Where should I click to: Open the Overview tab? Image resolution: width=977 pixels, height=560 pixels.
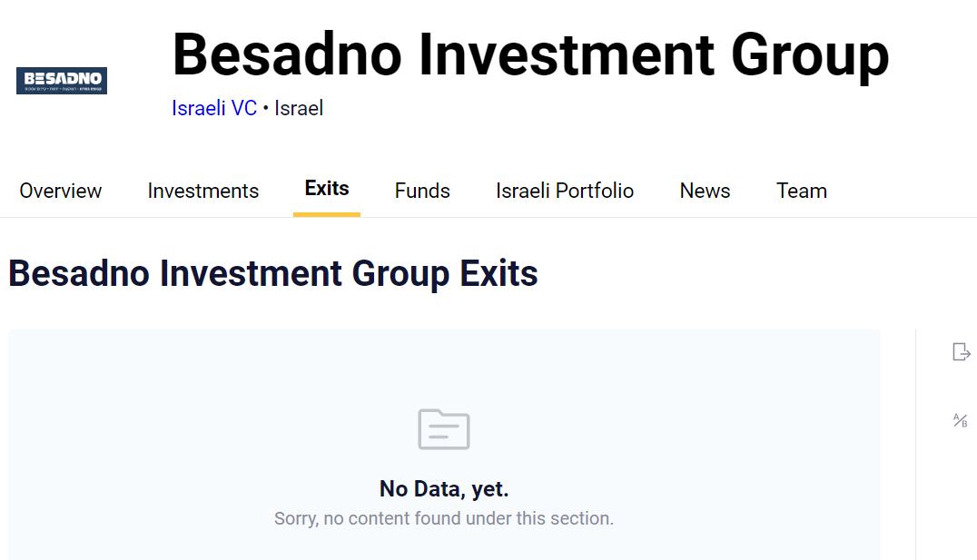click(61, 191)
